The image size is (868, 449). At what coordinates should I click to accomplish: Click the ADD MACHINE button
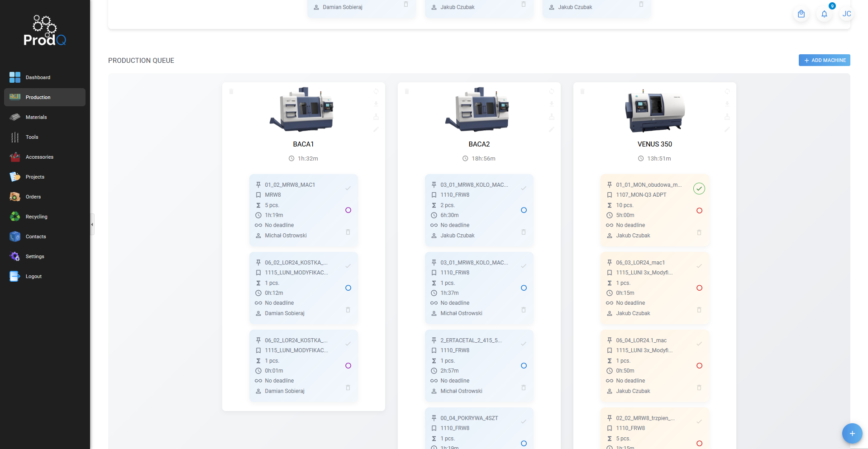pyautogui.click(x=824, y=60)
